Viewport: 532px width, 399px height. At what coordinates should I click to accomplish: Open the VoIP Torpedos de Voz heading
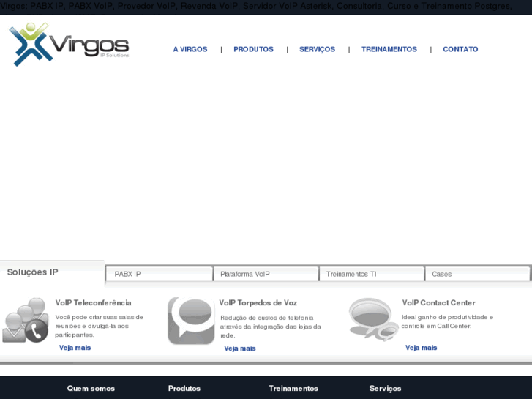(x=258, y=303)
